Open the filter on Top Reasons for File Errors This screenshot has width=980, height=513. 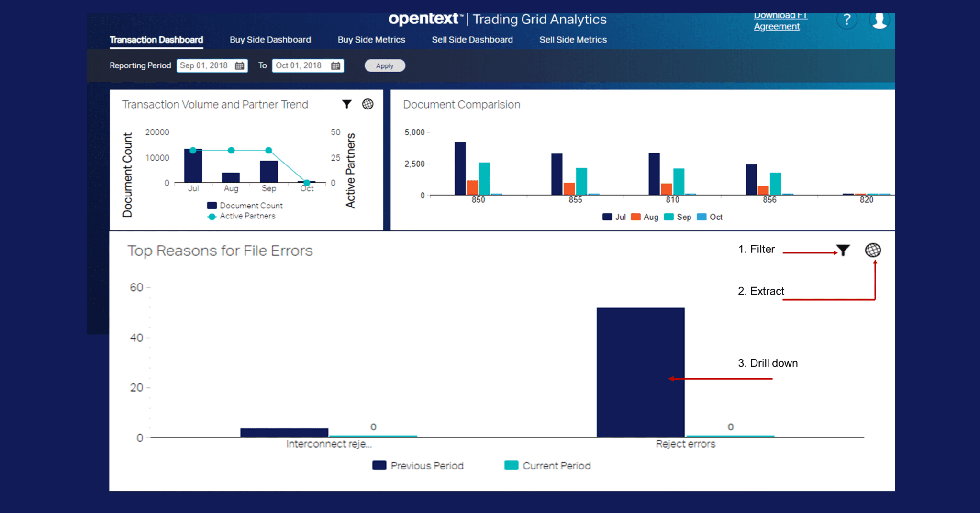tap(843, 249)
